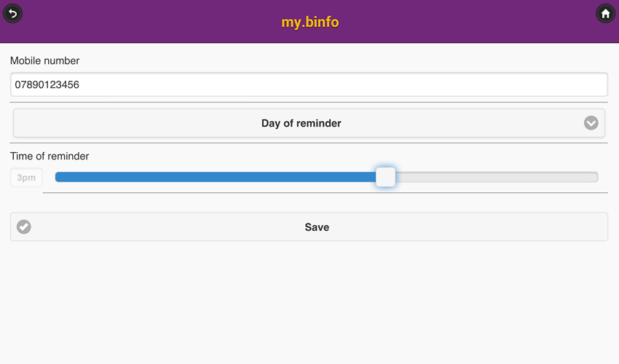Click the Time of reminder slider handle
Screen dimensions: 619x364
coord(385,177)
